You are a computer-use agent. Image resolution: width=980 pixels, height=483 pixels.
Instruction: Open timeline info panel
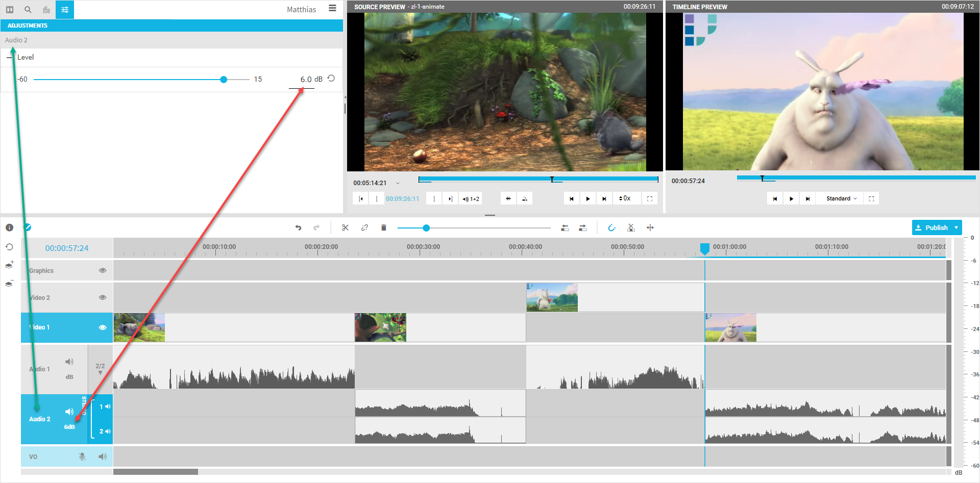click(x=9, y=227)
